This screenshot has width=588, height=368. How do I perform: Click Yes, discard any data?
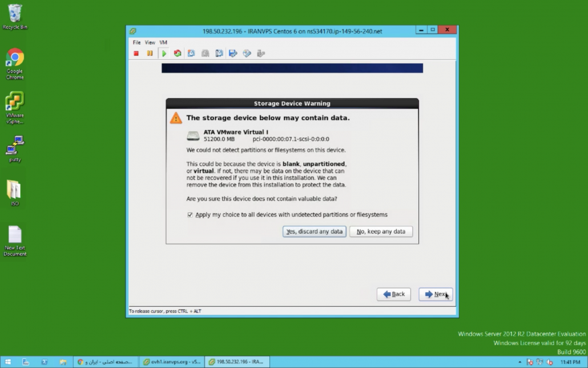pyautogui.click(x=315, y=231)
